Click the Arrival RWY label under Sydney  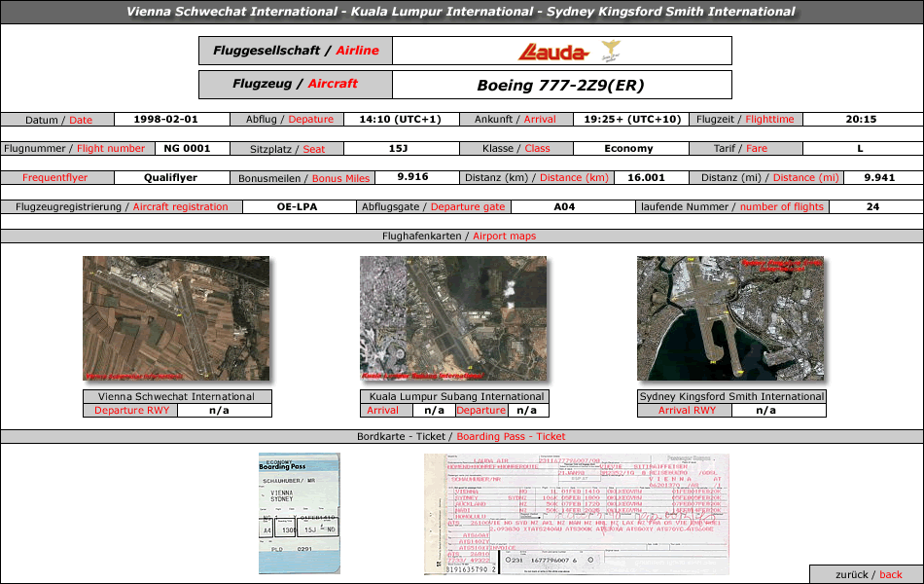[x=685, y=411]
